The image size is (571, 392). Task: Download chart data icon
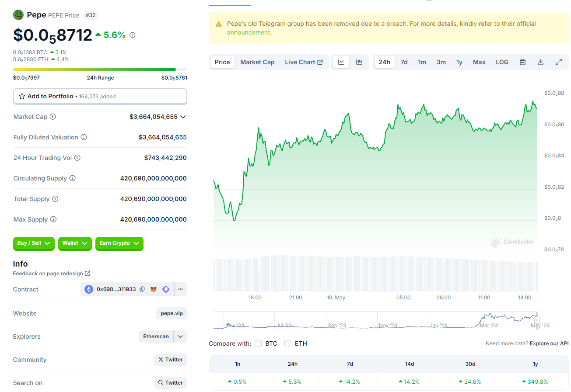[540, 62]
